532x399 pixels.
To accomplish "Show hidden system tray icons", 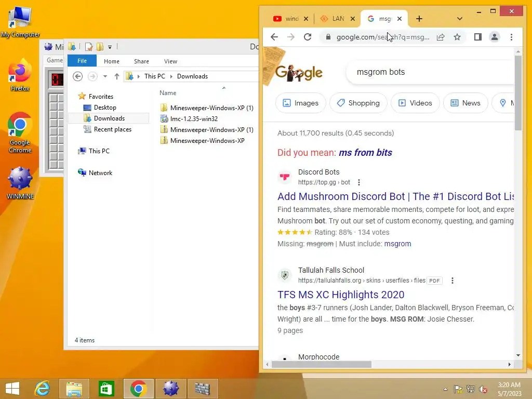I will pos(445,389).
